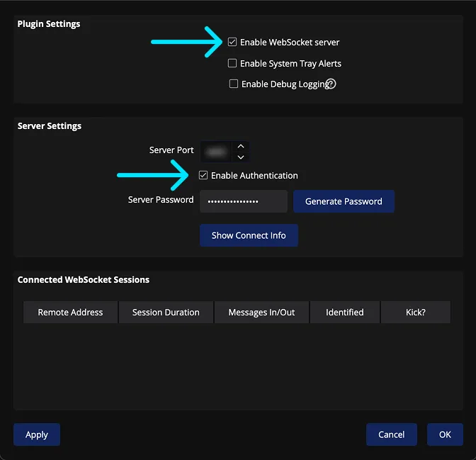Select Remote Address column header
476x460 pixels.
70,312
